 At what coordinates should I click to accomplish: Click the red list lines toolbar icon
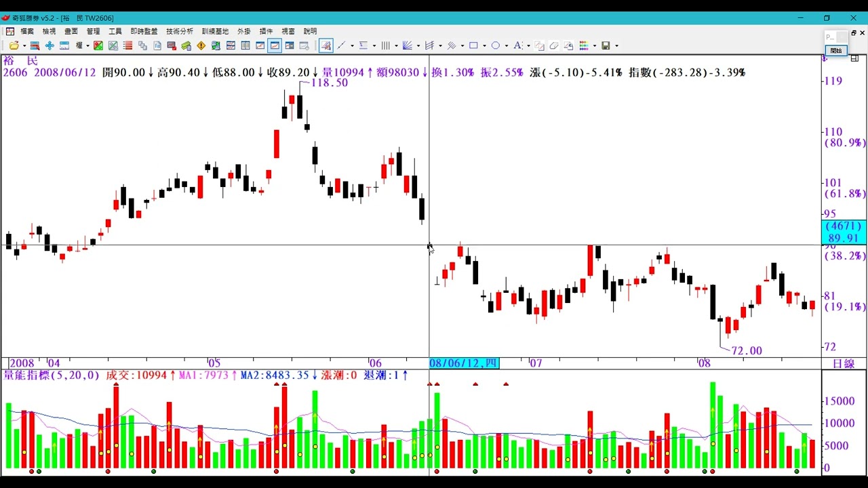click(127, 45)
